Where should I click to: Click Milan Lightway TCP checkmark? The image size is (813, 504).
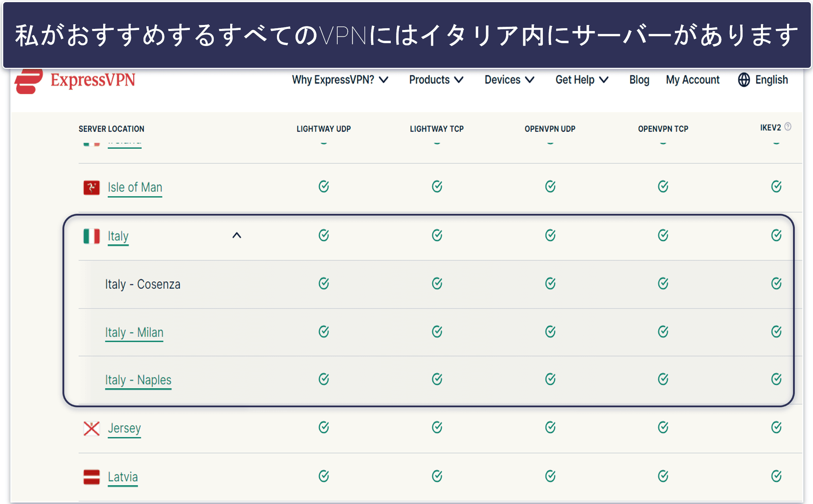point(437,332)
